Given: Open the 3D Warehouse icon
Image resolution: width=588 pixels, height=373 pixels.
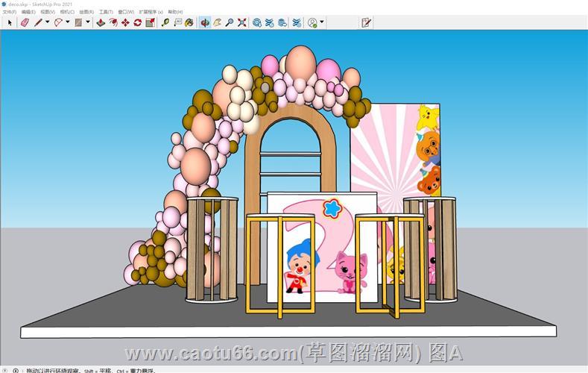Looking at the screenshot, I should coord(257,23).
